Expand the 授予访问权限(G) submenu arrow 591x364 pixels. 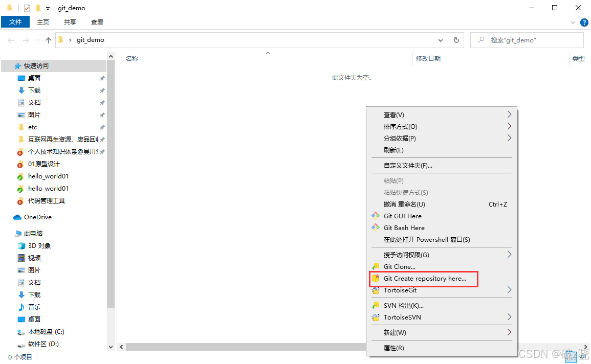click(509, 255)
